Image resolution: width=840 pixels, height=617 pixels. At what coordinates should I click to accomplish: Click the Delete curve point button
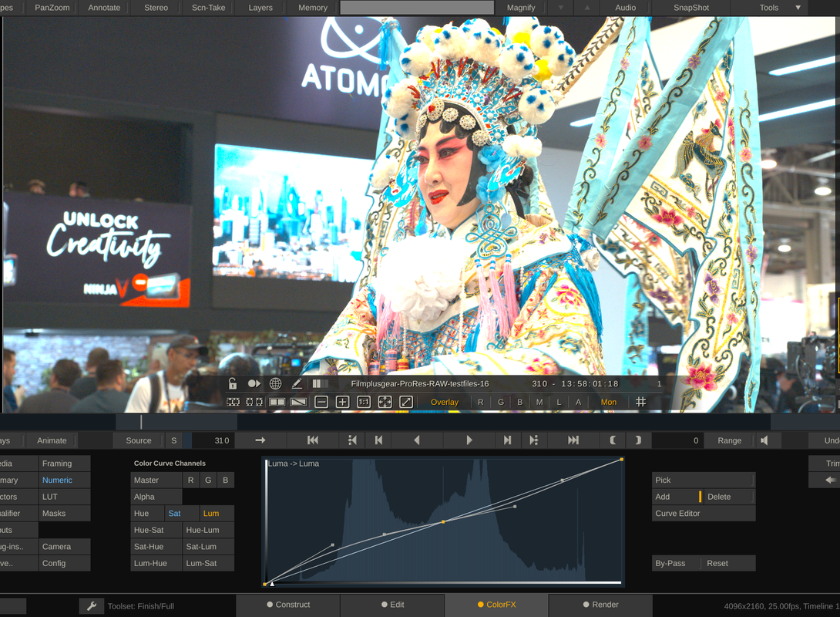tap(729, 497)
